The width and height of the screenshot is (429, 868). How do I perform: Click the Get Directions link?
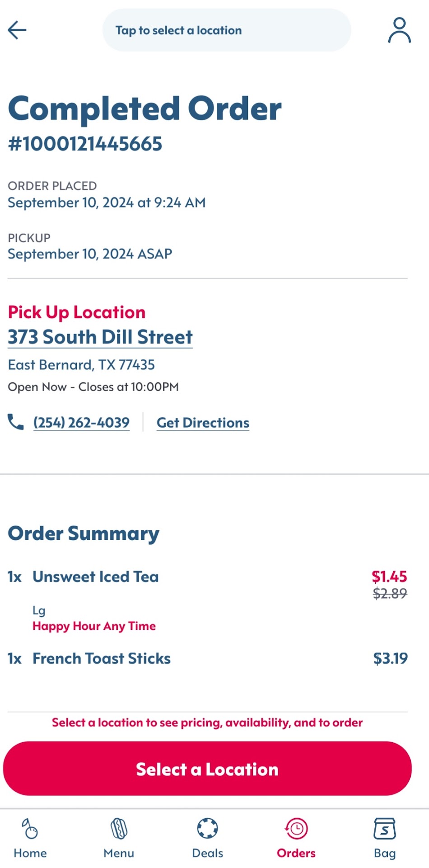click(203, 423)
